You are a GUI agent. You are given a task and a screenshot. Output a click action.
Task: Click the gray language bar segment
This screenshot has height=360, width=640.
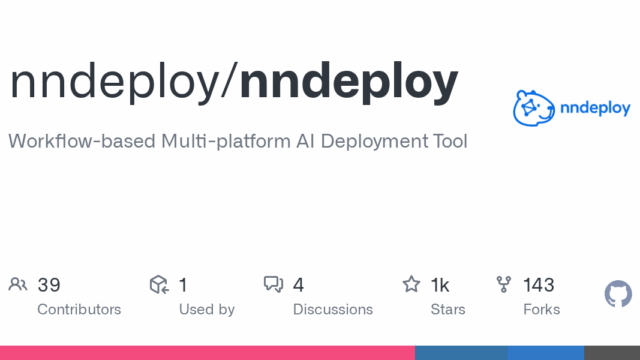612,353
